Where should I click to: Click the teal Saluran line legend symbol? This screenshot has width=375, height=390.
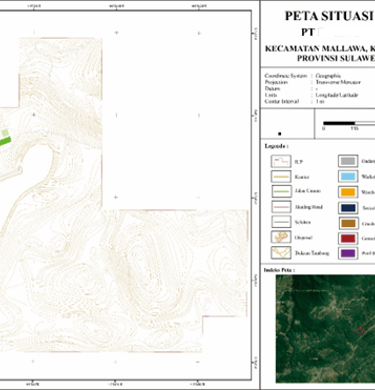[281, 222]
